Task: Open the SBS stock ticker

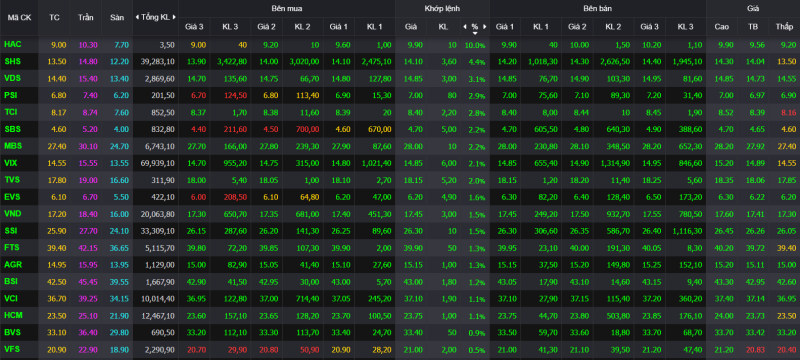Action: pyautogui.click(x=12, y=129)
